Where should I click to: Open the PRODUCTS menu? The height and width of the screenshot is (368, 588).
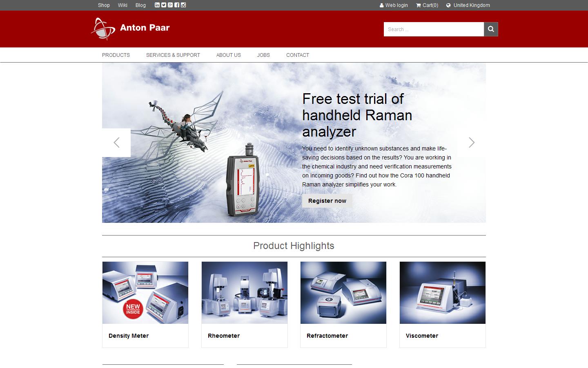[116, 55]
